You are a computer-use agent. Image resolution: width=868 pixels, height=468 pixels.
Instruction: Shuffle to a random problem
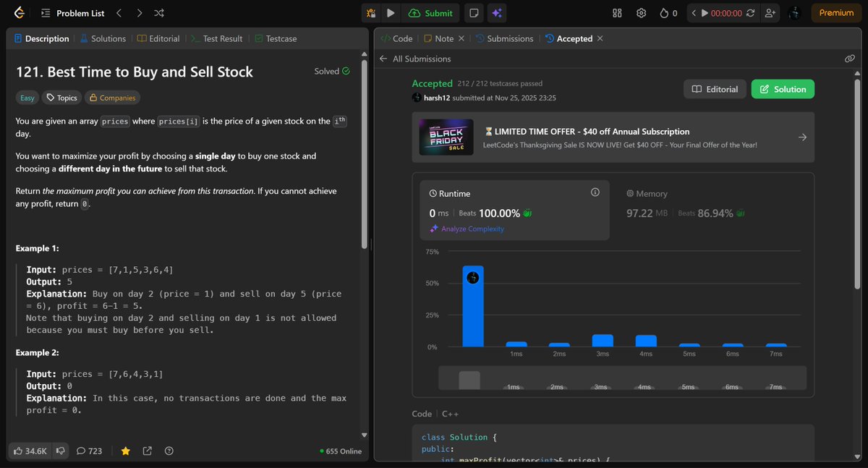coord(159,12)
